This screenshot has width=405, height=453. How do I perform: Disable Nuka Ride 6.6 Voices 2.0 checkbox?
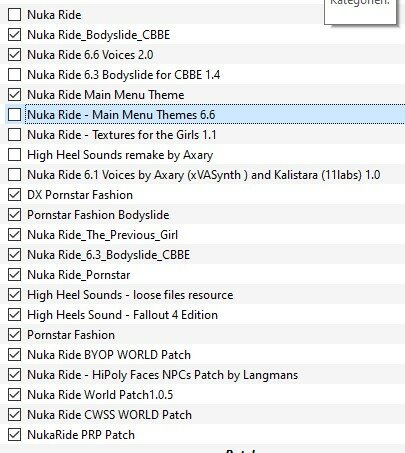(x=14, y=55)
